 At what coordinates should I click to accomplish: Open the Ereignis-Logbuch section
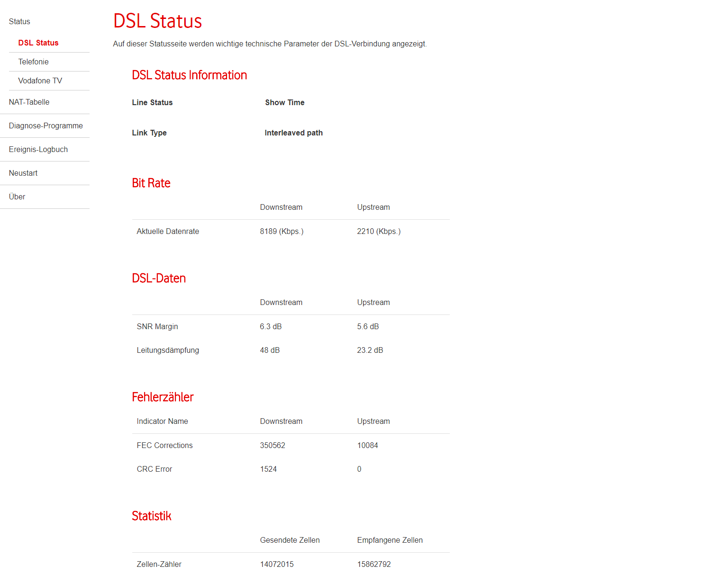point(38,149)
